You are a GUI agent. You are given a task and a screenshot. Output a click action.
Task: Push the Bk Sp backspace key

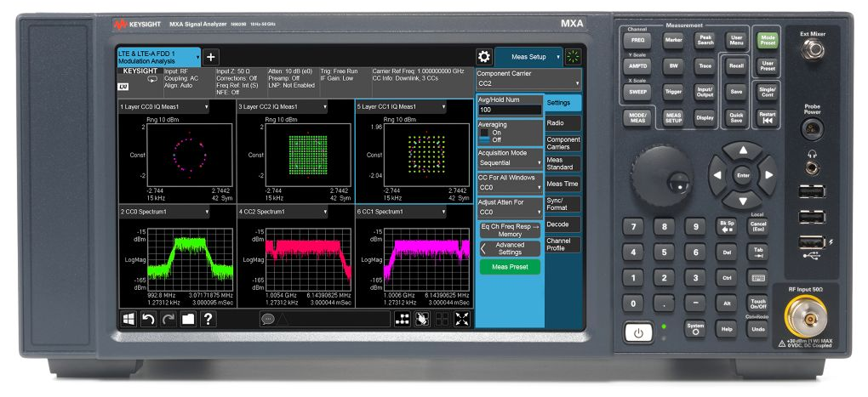726,227
